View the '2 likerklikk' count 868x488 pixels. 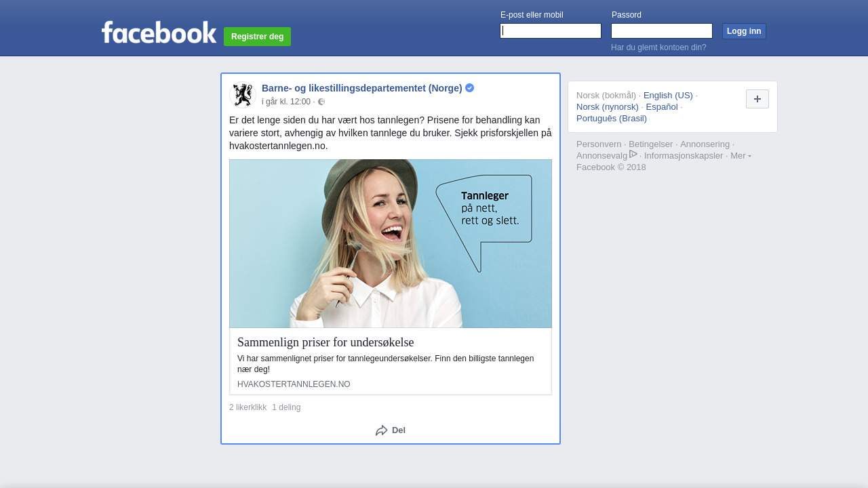pyautogui.click(x=248, y=407)
